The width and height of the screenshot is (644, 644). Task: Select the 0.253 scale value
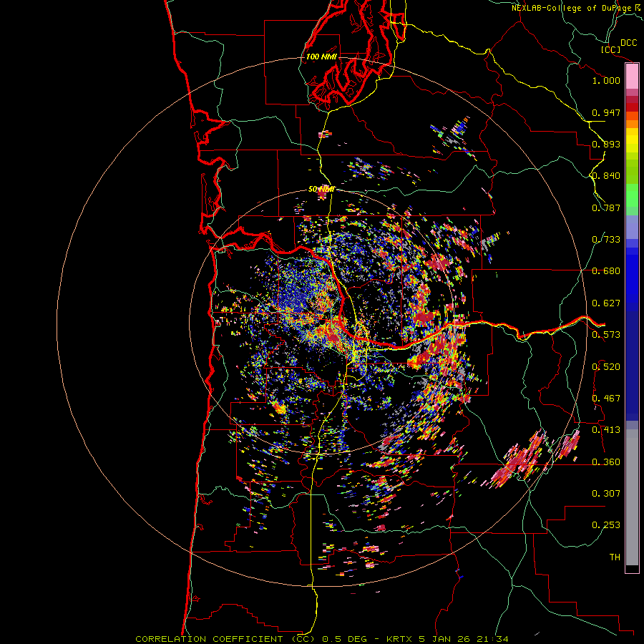[606, 525]
